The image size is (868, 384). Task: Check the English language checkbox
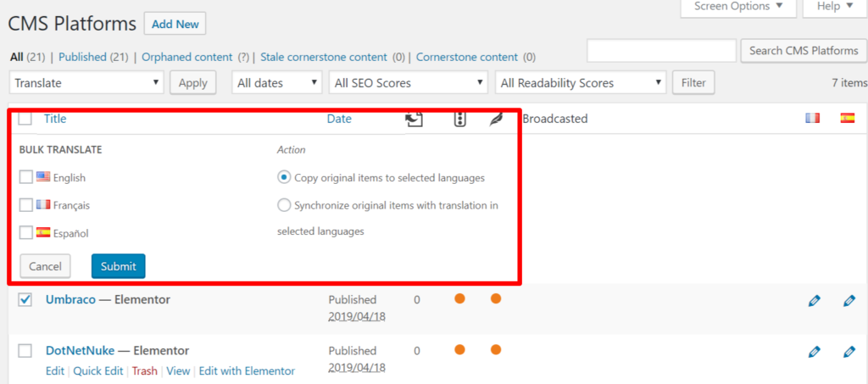click(26, 177)
